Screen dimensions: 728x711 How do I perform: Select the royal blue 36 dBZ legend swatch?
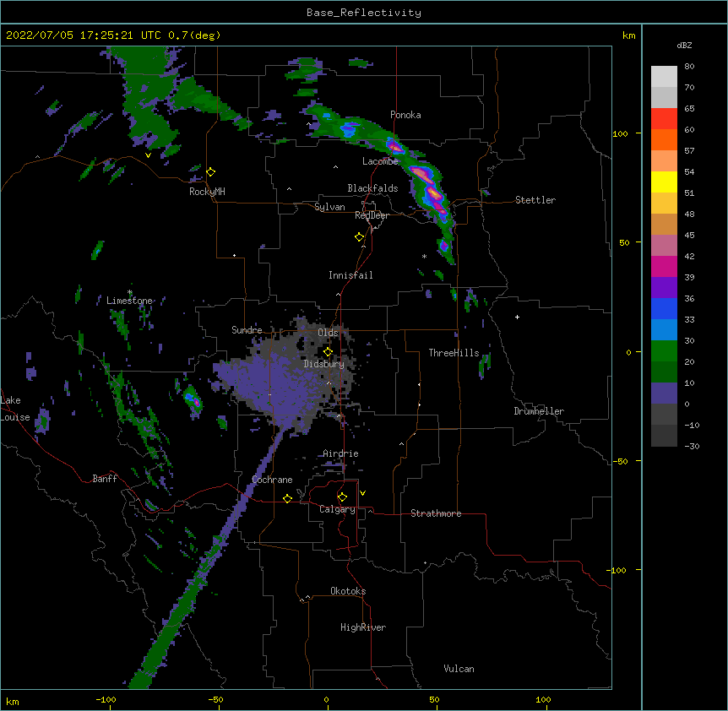[x=664, y=308]
